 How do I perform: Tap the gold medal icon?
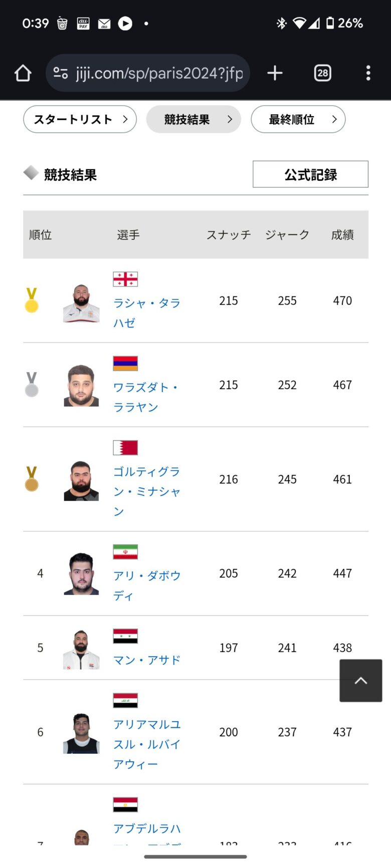point(32,301)
